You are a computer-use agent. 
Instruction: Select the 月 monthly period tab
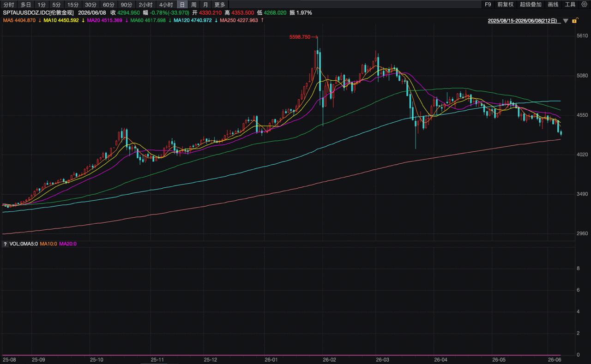click(x=205, y=5)
